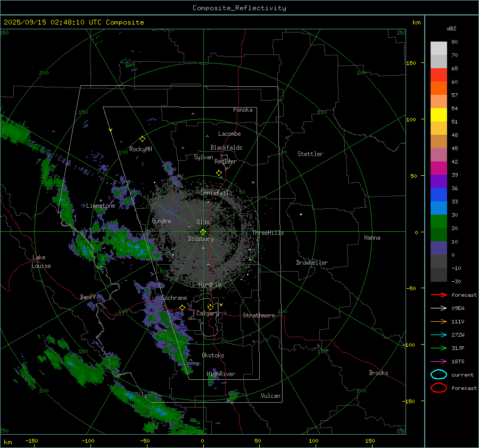479x448 pixels.
Task: Click the Brooks label
Action: point(378,373)
